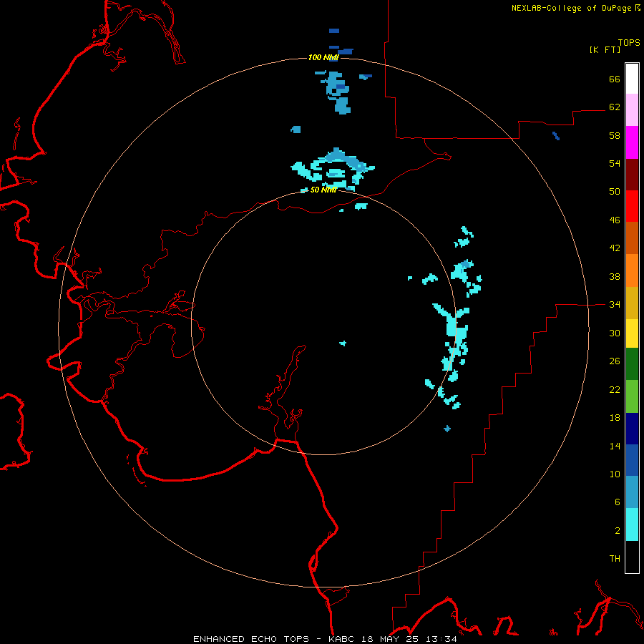Click the 18 value on legend
Screen dimensions: 644x644
615,418
